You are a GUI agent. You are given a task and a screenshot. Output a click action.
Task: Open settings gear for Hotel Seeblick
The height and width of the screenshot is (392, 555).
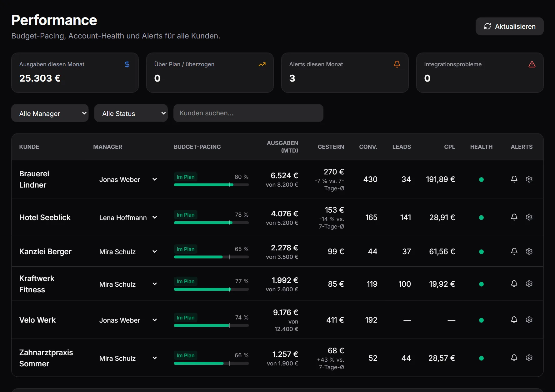click(x=529, y=217)
